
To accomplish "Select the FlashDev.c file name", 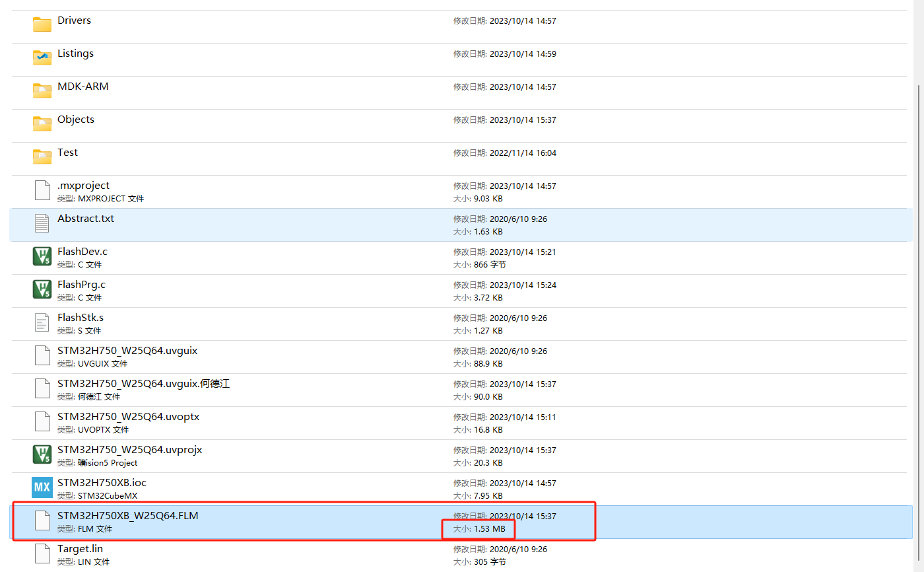I will 82,252.
